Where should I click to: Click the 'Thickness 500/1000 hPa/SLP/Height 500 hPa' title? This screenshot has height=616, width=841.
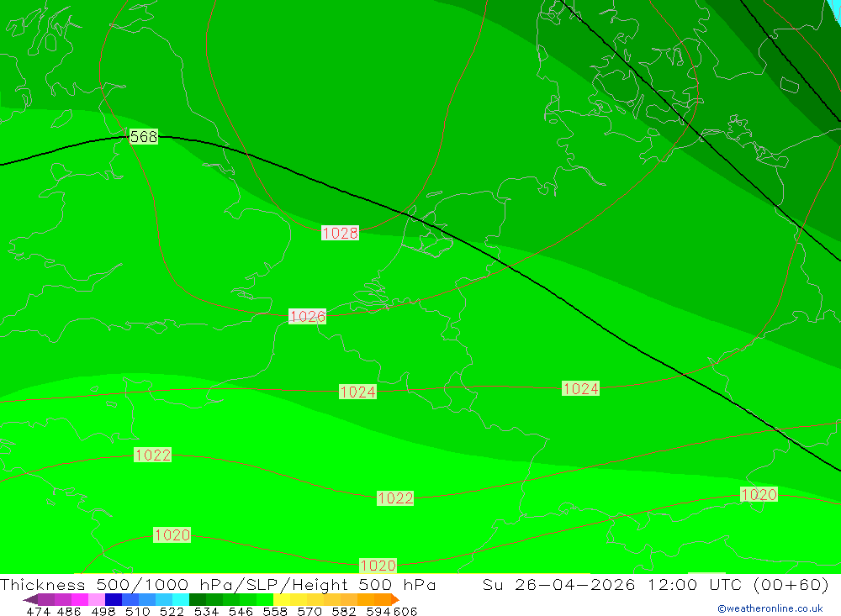pyautogui.click(x=218, y=584)
